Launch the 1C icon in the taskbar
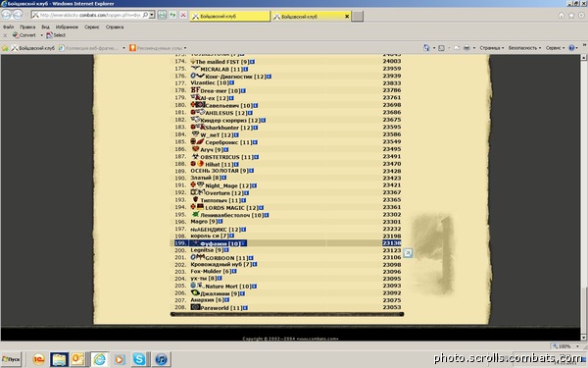Image resolution: width=588 pixels, height=368 pixels. tap(38, 359)
